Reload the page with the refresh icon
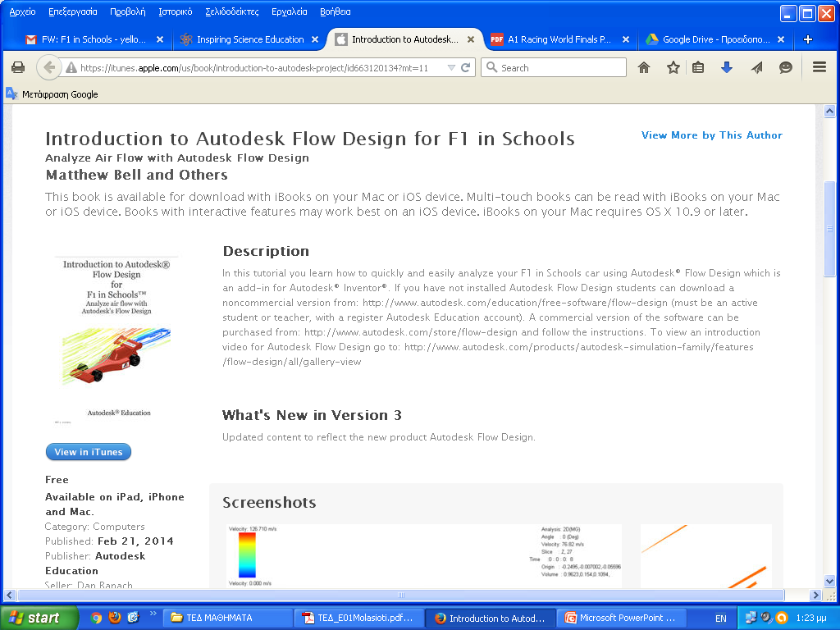 pyautogui.click(x=466, y=67)
